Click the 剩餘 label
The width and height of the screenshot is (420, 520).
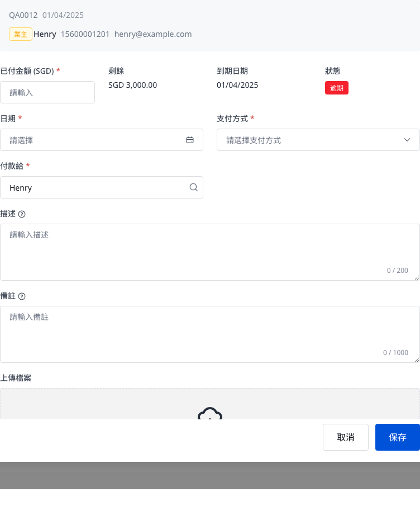(x=116, y=71)
